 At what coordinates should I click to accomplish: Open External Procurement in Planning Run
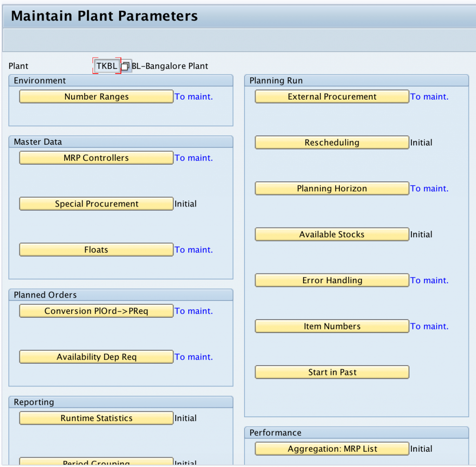[331, 96]
